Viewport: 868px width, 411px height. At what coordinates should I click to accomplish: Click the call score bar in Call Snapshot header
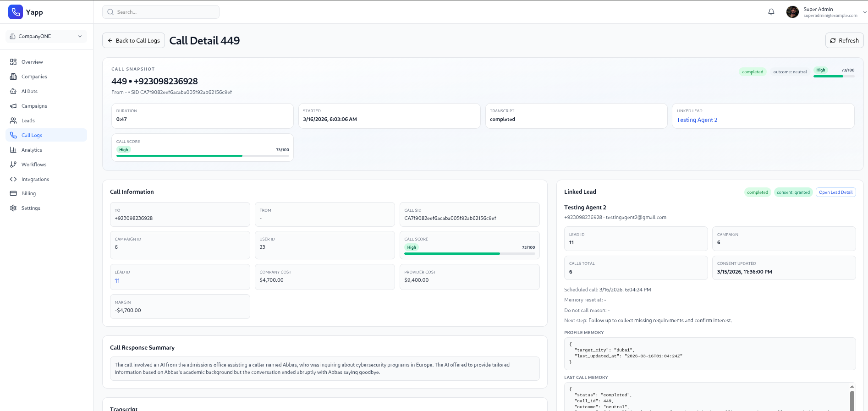click(834, 77)
